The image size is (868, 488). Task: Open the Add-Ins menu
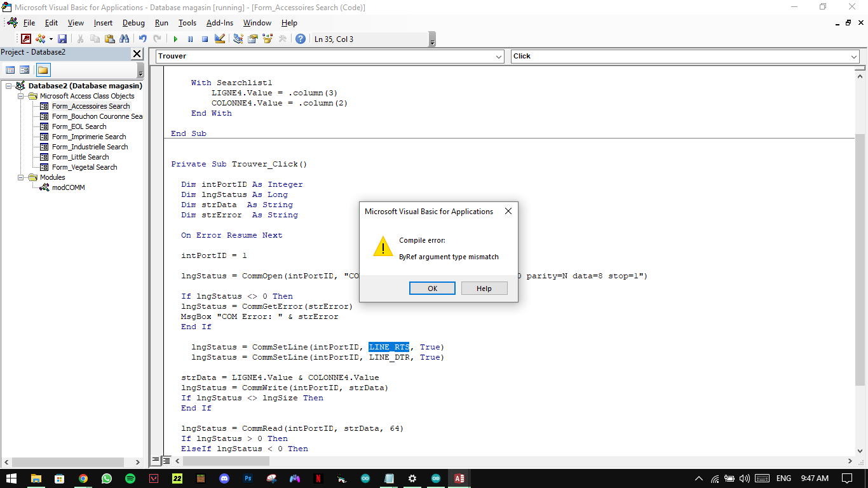pos(220,23)
